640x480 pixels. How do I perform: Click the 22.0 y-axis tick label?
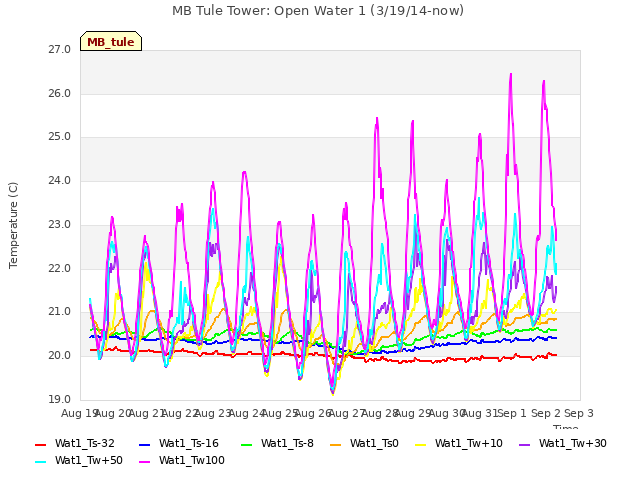60,269
